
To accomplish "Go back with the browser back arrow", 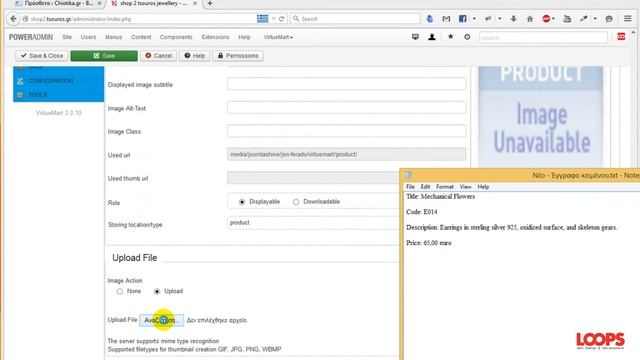I will coord(13,19).
